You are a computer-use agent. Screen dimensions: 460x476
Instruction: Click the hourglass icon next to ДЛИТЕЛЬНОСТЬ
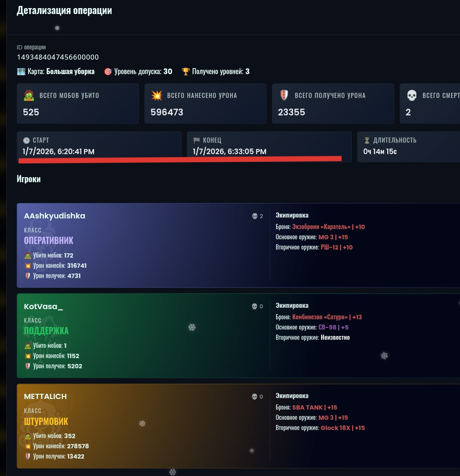(367, 140)
